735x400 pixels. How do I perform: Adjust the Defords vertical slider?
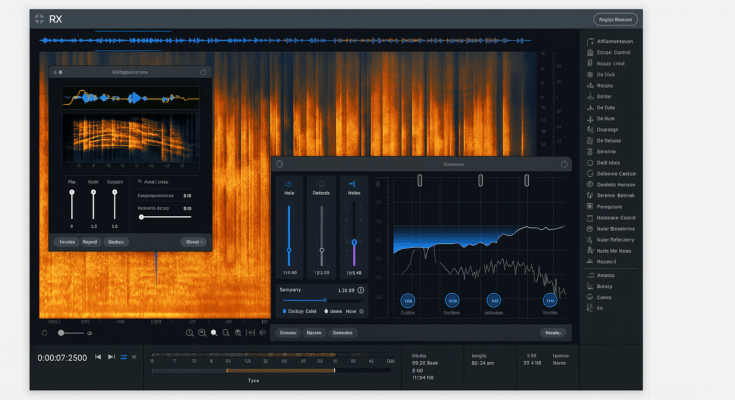(x=322, y=236)
